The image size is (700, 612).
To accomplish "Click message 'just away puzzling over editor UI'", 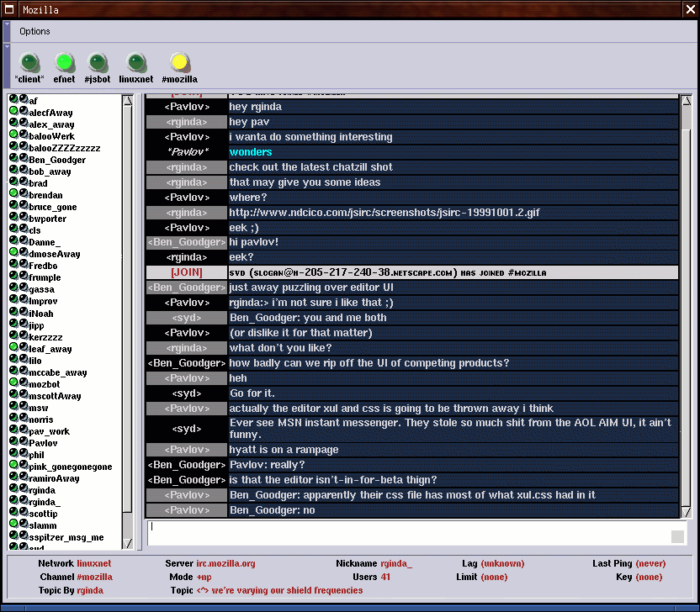I will point(311,288).
